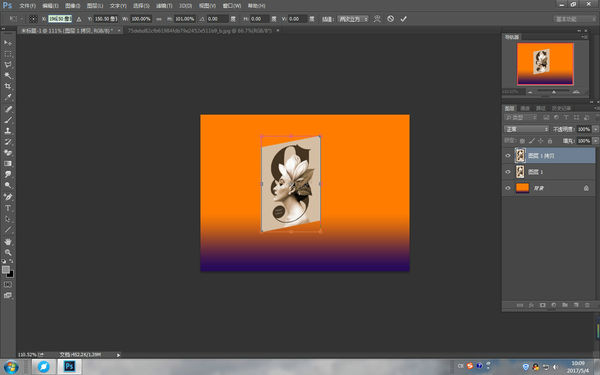Image resolution: width=600 pixels, height=375 pixels.
Task: Click the Navigator zoom slider
Action: coord(553,92)
